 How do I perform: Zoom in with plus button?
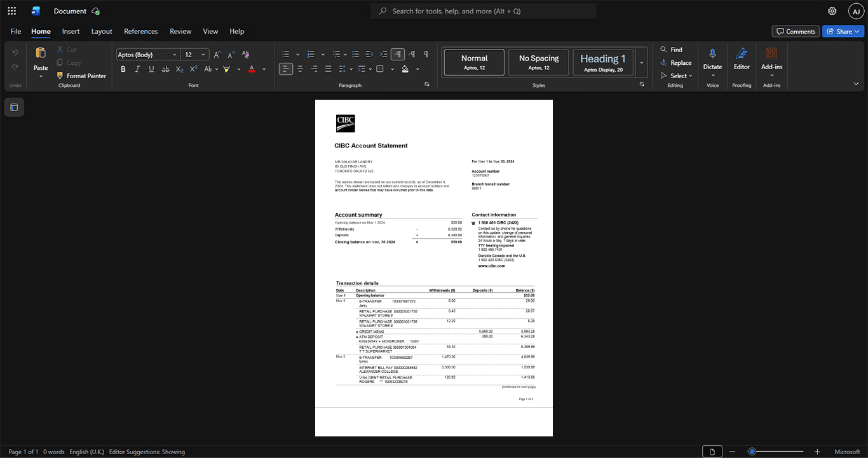point(817,452)
